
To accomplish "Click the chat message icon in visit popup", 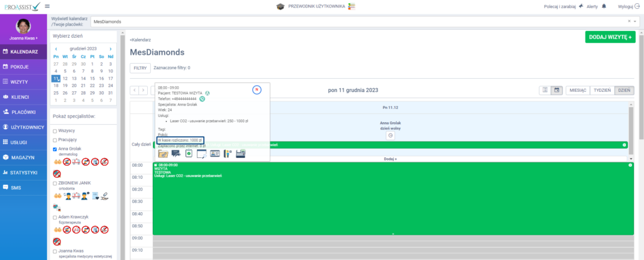I will coord(176,153).
